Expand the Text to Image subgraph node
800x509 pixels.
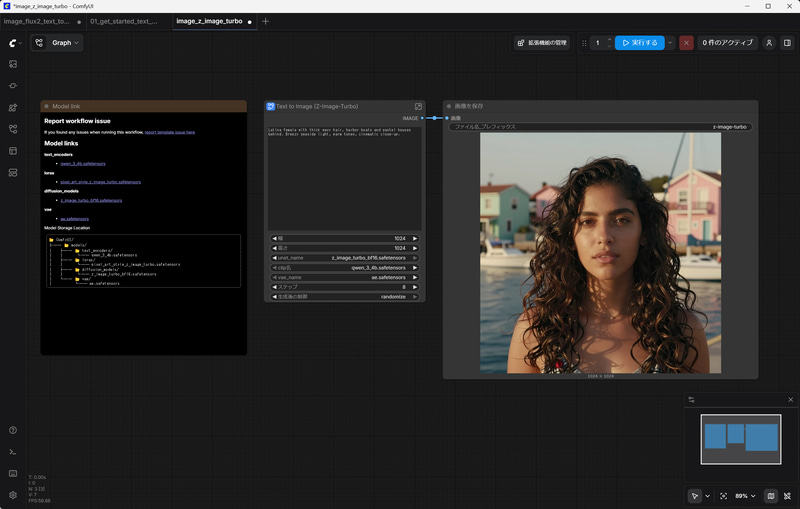pyautogui.click(x=418, y=106)
